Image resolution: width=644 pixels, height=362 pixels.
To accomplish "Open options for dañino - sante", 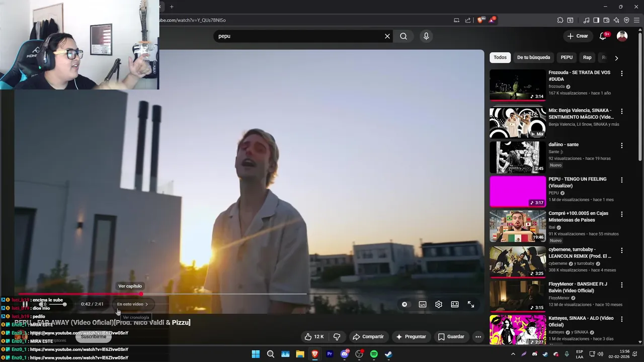I will (x=622, y=145).
